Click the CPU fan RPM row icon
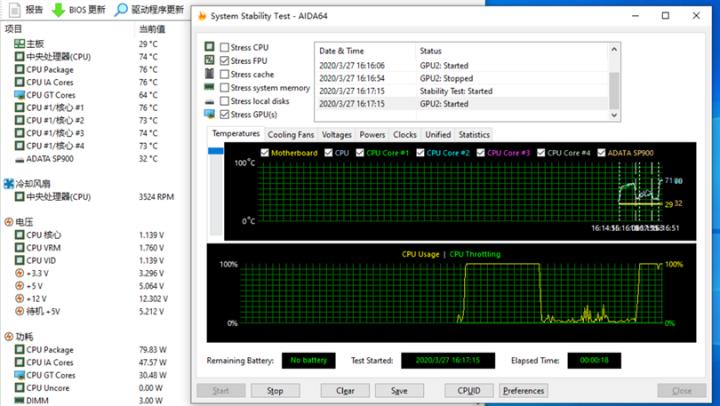Screen dimensions: 720x406 pyautogui.click(x=19, y=197)
